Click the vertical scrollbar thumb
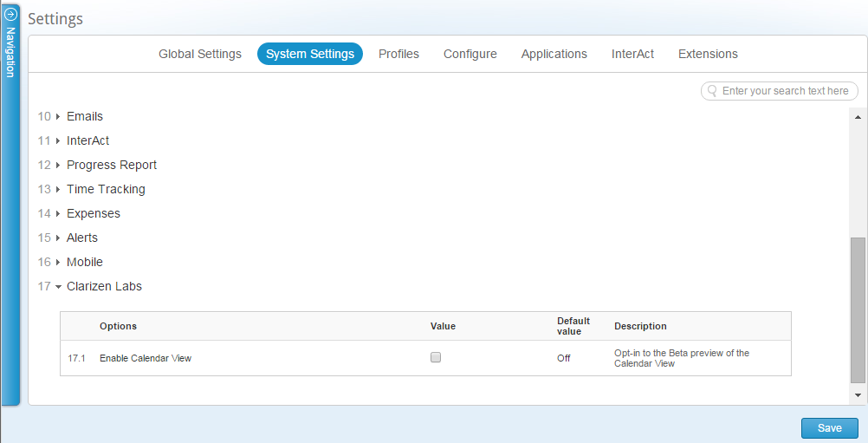The height and width of the screenshot is (443, 868). [x=858, y=310]
